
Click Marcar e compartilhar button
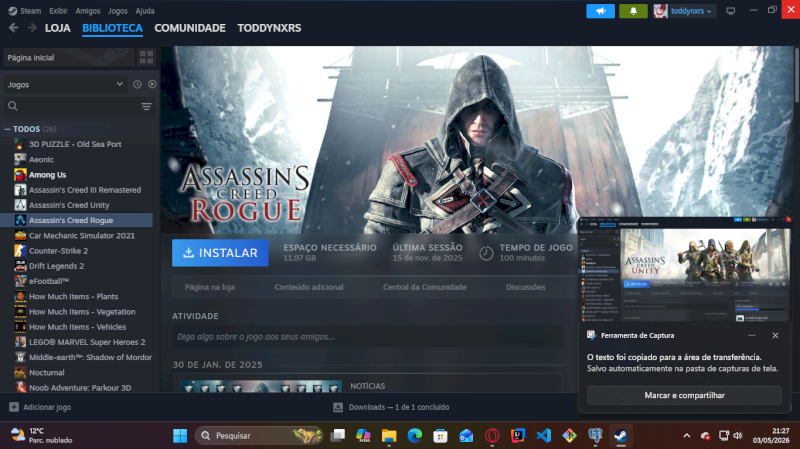[684, 395]
